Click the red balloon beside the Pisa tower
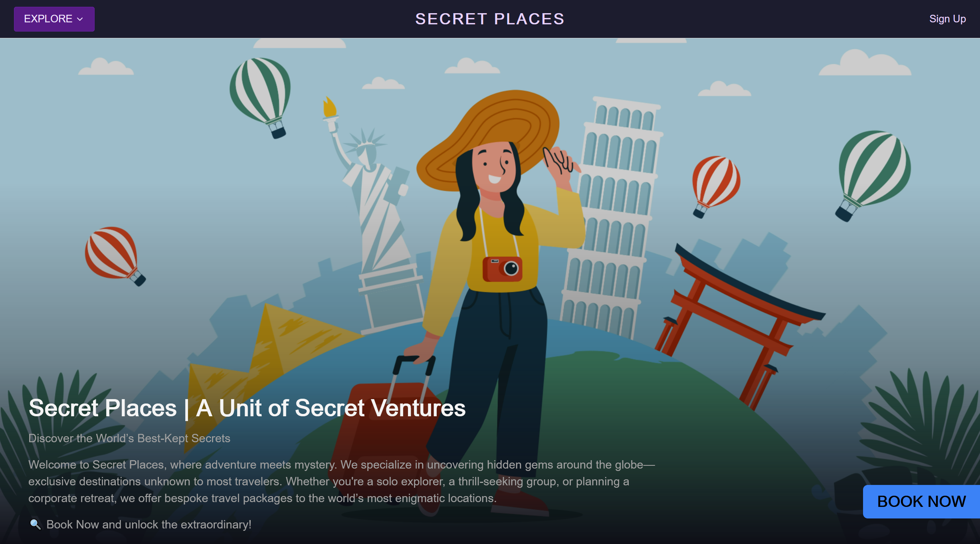The height and width of the screenshot is (544, 980). (715, 186)
